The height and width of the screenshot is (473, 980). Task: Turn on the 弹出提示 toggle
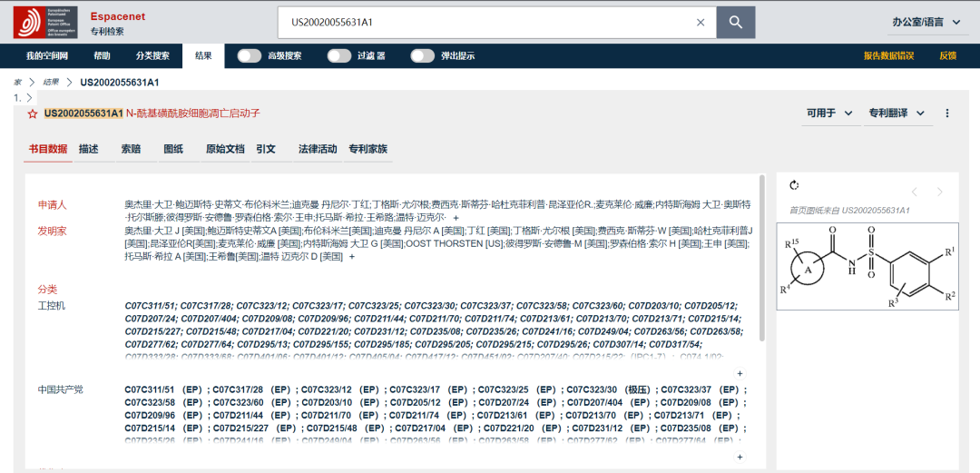coord(422,55)
